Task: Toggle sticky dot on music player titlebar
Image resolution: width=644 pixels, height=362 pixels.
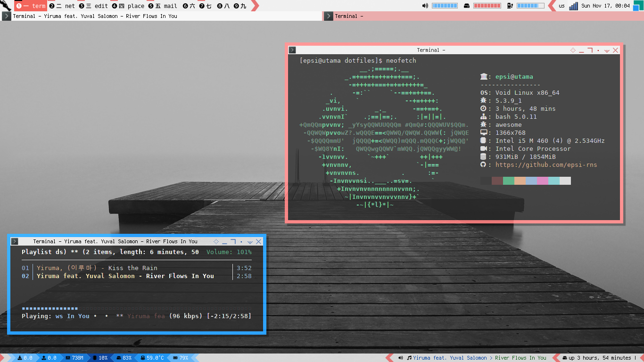Action: click(241, 241)
